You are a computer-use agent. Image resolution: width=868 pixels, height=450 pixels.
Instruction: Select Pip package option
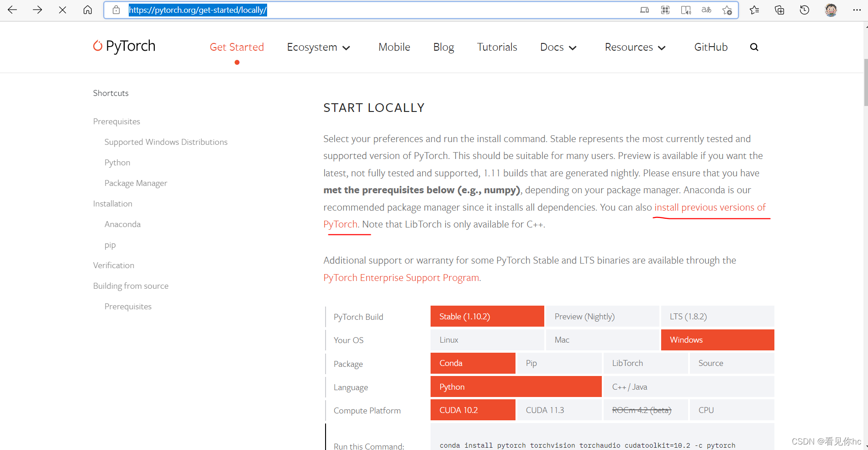coord(559,363)
